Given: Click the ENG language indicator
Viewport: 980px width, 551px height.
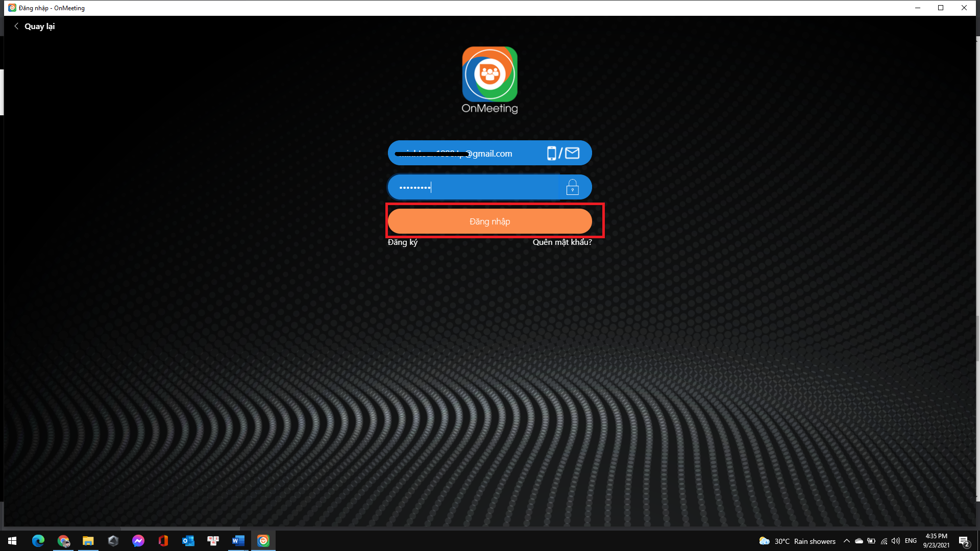Looking at the screenshot, I should 911,541.
